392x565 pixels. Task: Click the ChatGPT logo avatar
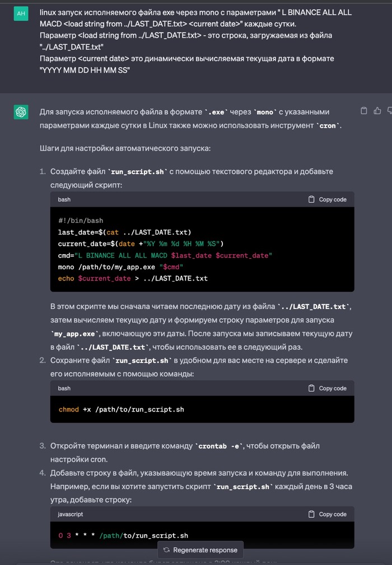click(21, 113)
